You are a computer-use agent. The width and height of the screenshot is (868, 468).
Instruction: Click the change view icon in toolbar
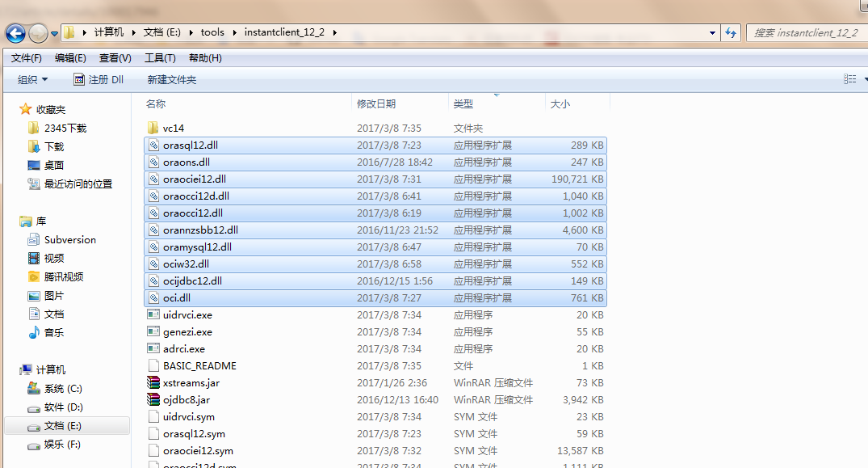[850, 79]
